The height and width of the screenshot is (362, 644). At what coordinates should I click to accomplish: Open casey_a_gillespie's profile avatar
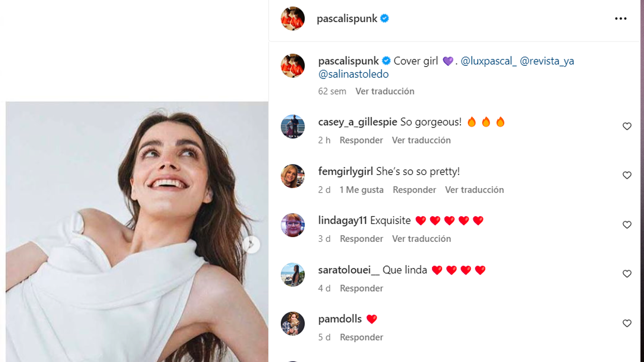coord(293,126)
